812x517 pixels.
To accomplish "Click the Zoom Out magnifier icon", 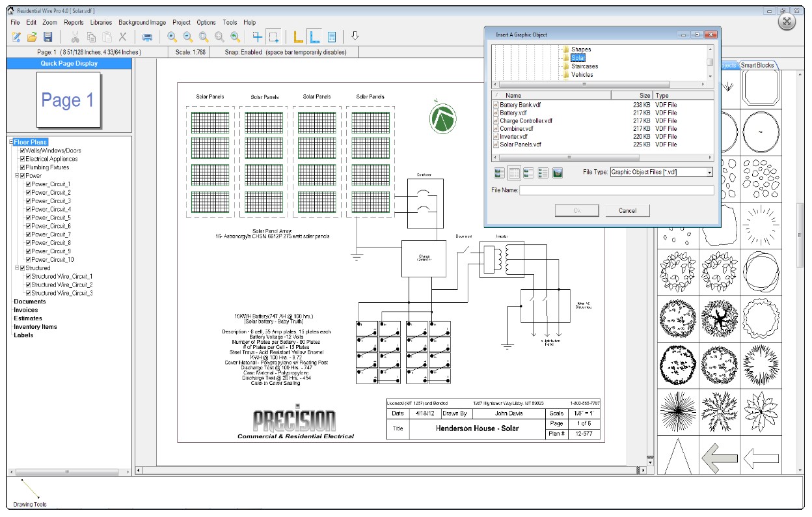I will [187, 37].
